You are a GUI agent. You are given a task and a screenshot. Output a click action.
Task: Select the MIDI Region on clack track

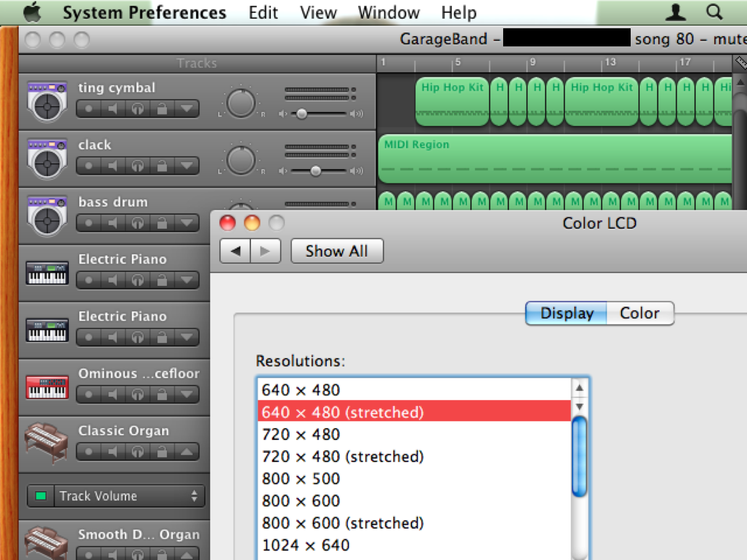555,159
